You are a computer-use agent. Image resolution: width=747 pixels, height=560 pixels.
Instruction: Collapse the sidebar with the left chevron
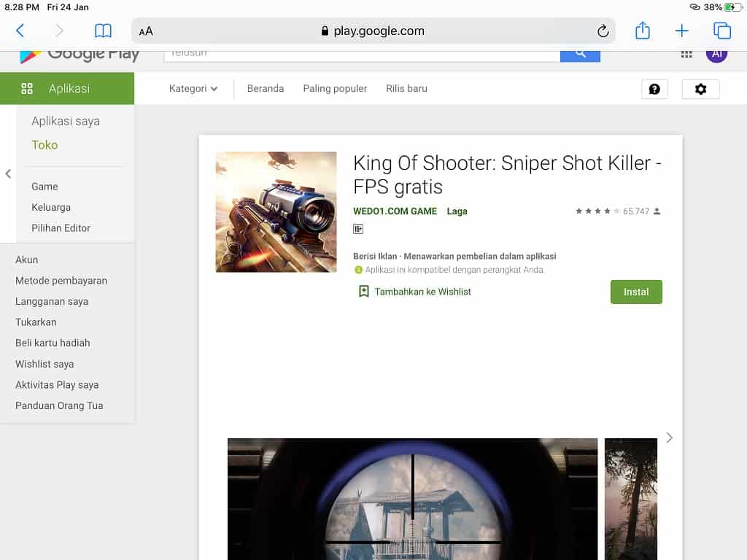pos(8,174)
